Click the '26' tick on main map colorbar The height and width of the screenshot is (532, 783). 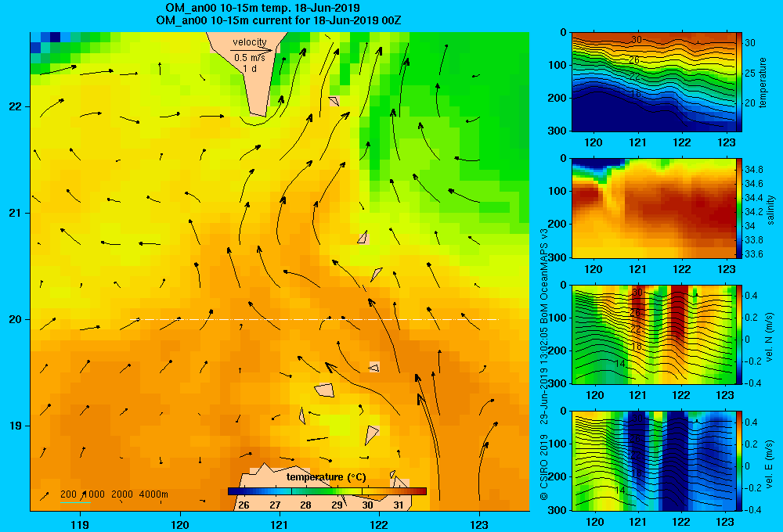244,505
